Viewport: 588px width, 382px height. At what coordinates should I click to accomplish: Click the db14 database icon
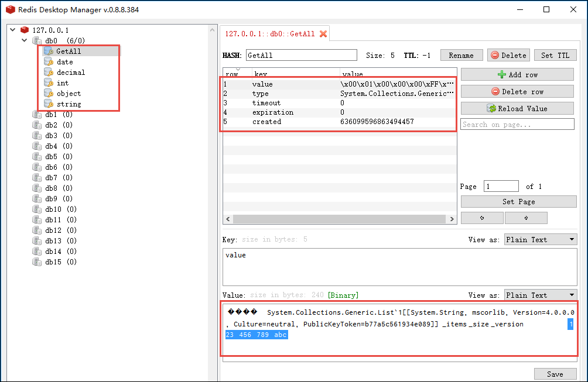click(x=37, y=251)
